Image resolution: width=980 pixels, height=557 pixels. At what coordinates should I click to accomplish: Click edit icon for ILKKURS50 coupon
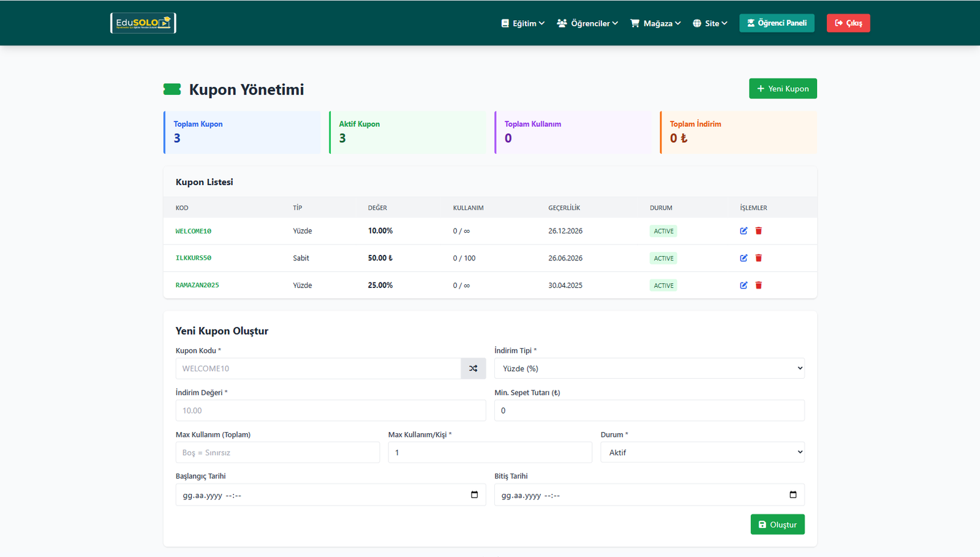pyautogui.click(x=744, y=258)
